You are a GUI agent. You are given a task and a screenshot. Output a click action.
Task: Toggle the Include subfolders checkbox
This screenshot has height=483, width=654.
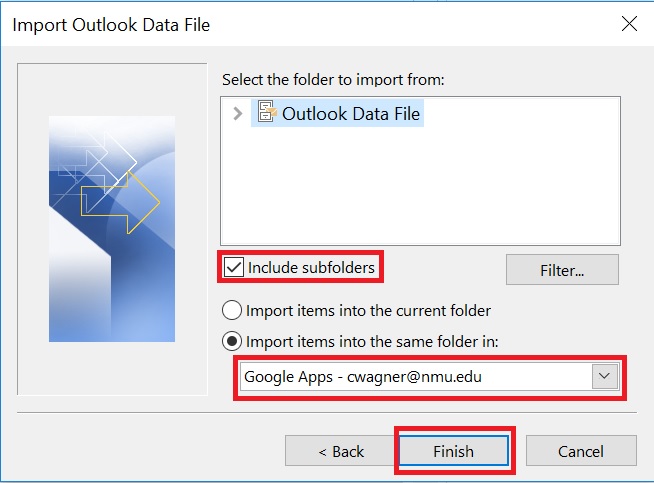pos(234,267)
